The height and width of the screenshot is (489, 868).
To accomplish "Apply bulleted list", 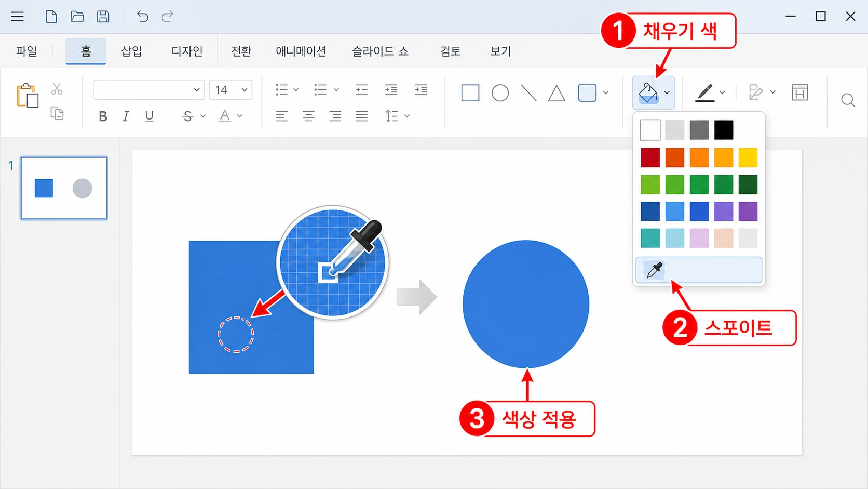I will [x=282, y=90].
